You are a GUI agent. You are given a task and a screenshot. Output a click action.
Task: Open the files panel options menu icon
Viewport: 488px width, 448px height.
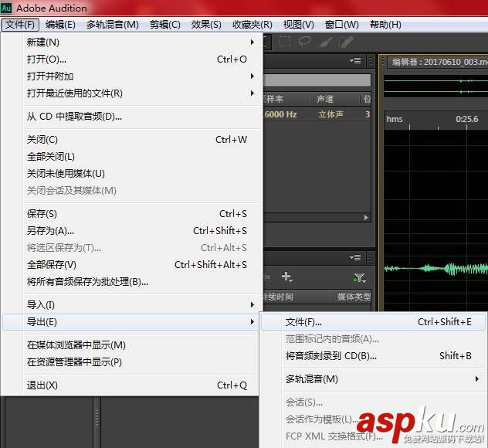355,61
